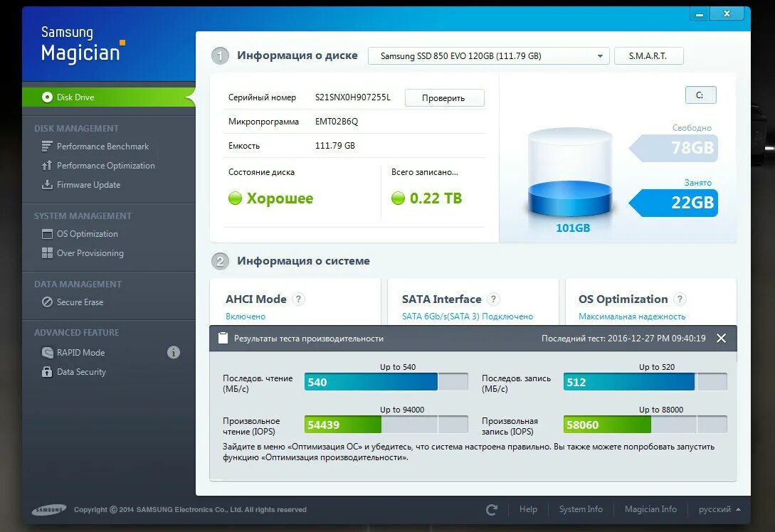Screen dimensions: 775x532
Task: Open Performance Benchmark
Action: [102, 147]
